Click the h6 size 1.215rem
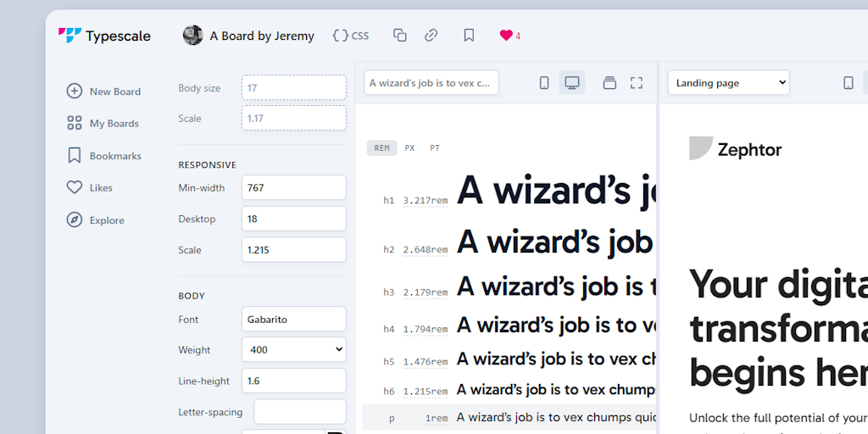Screen dimensions: 868x434 coord(426,392)
